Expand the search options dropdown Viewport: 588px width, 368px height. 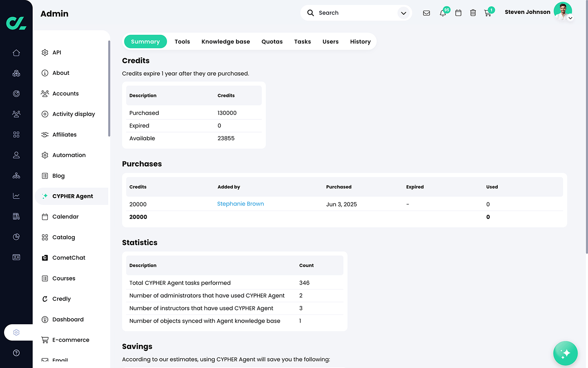click(403, 13)
